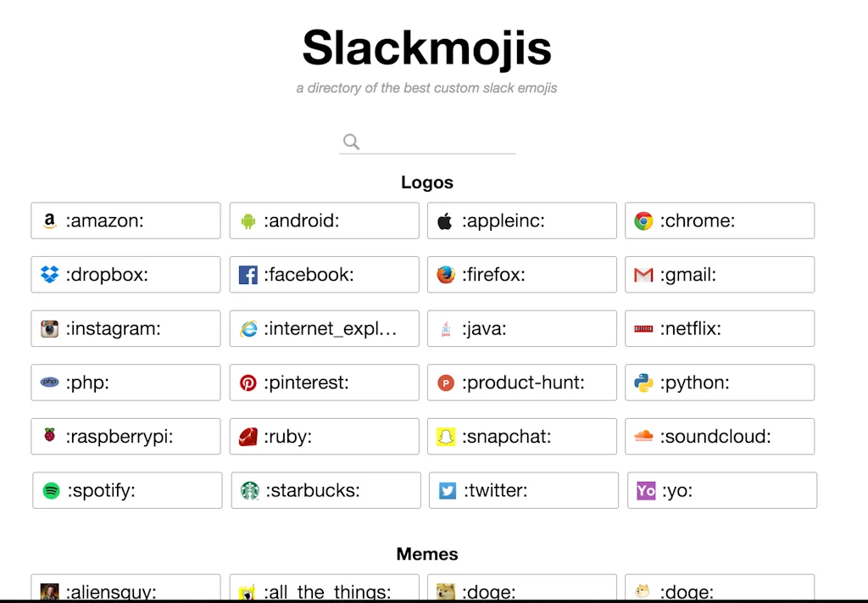
Task: Click the Gmail emoji icon
Action: 643,274
